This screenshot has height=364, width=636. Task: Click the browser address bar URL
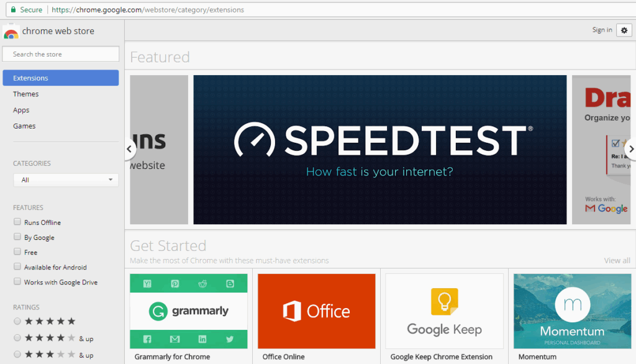pos(148,9)
